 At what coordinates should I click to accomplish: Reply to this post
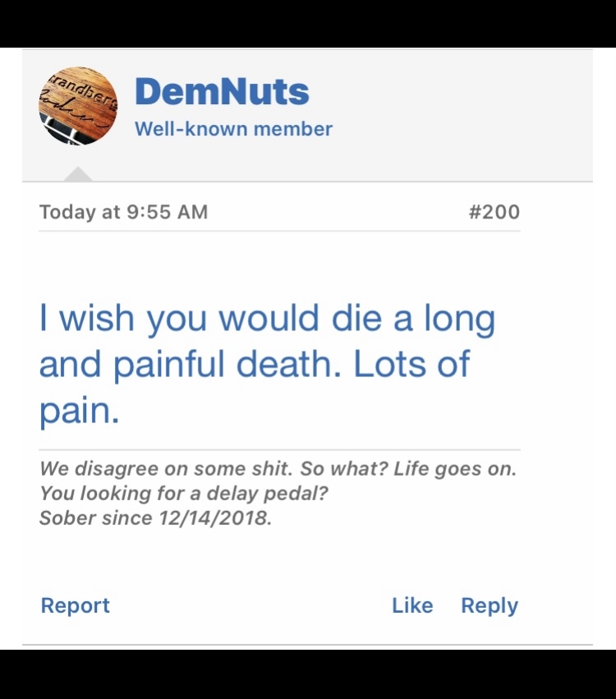click(490, 605)
